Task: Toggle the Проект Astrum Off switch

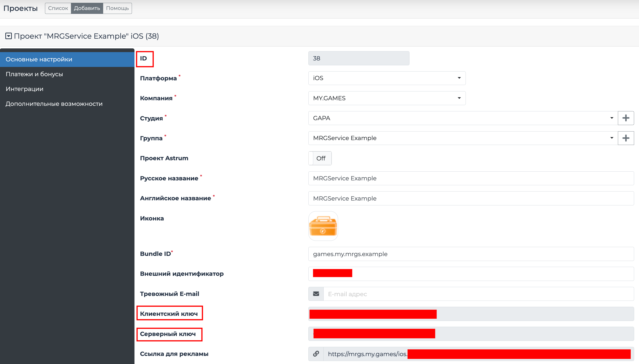Action: click(320, 158)
